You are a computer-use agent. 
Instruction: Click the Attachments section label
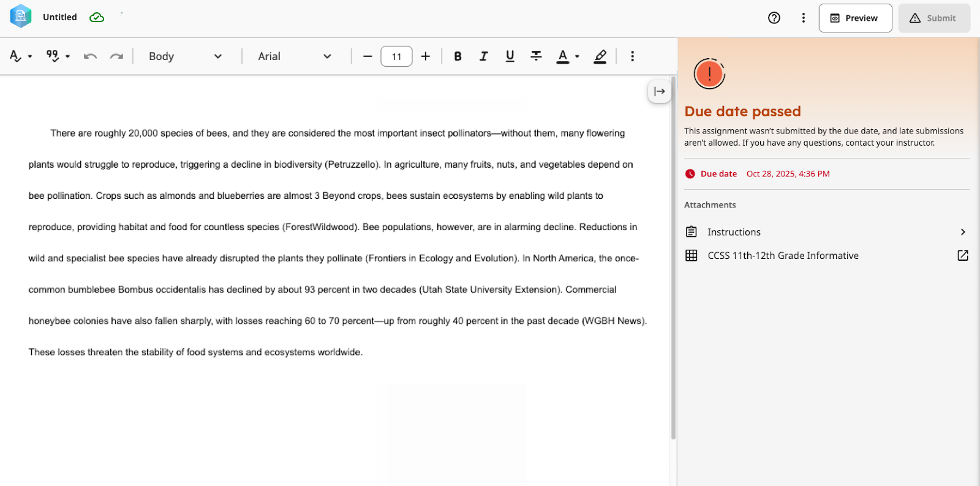710,205
